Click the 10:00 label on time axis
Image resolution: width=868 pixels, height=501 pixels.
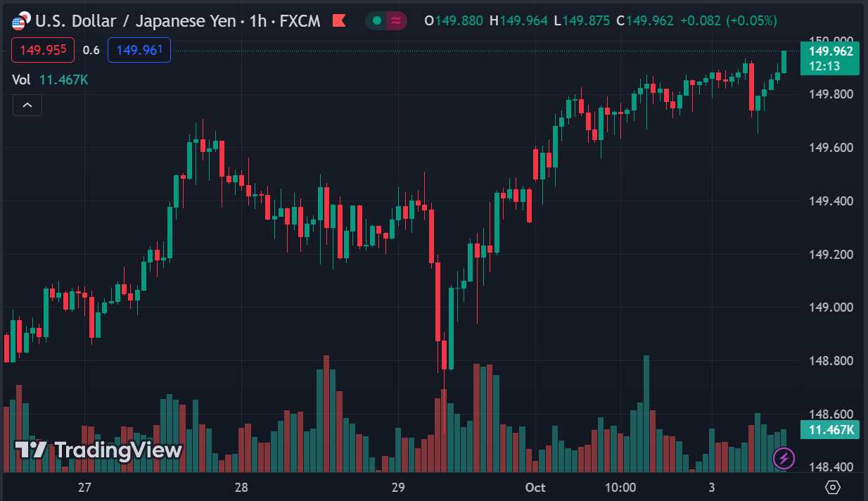(620, 487)
